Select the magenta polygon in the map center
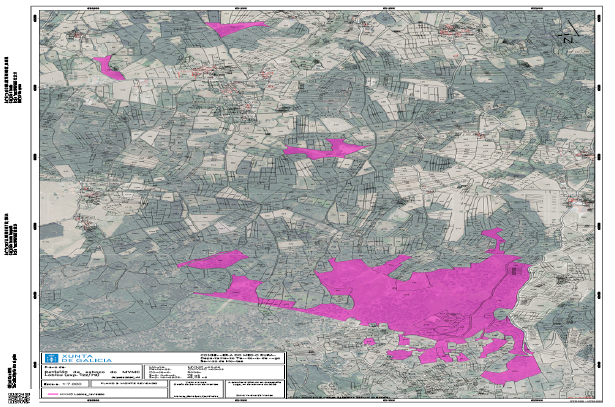Image resolution: width=615 pixels, height=407 pixels. [326, 149]
